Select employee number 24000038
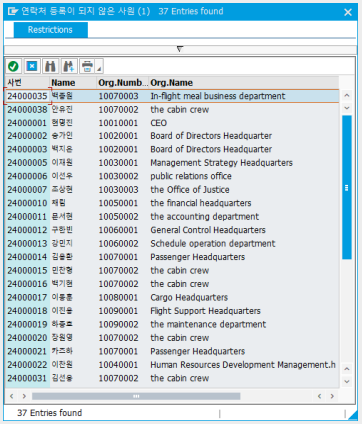Viewport: 362px width, 424px height. (x=27, y=109)
